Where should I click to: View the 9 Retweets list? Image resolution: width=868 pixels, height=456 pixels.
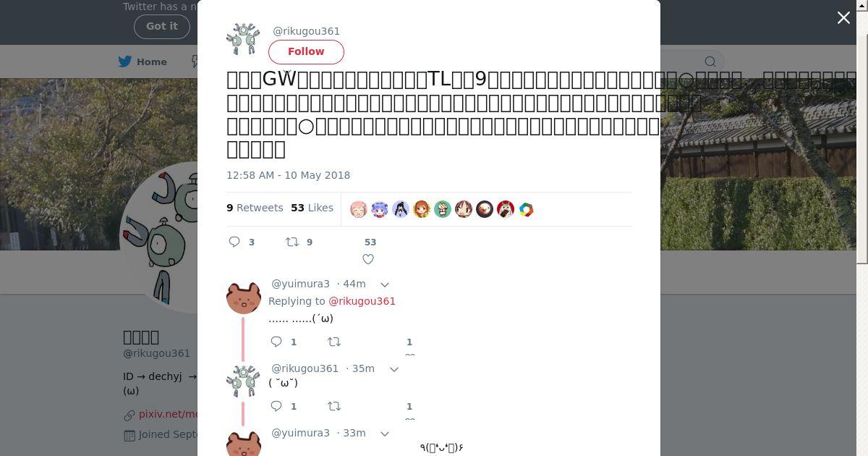255,208
